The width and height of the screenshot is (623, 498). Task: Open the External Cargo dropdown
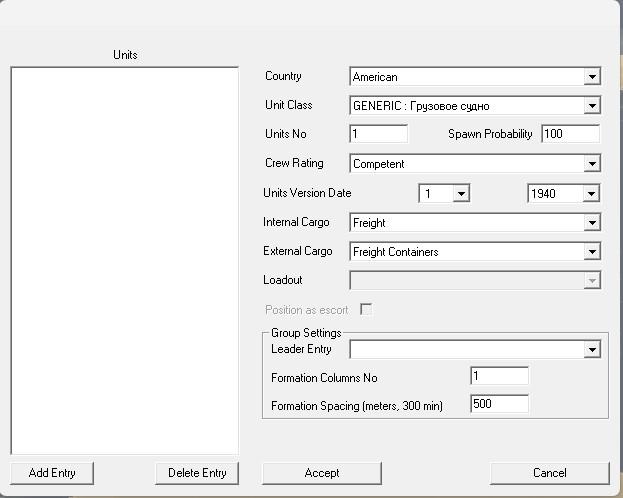[475, 252]
